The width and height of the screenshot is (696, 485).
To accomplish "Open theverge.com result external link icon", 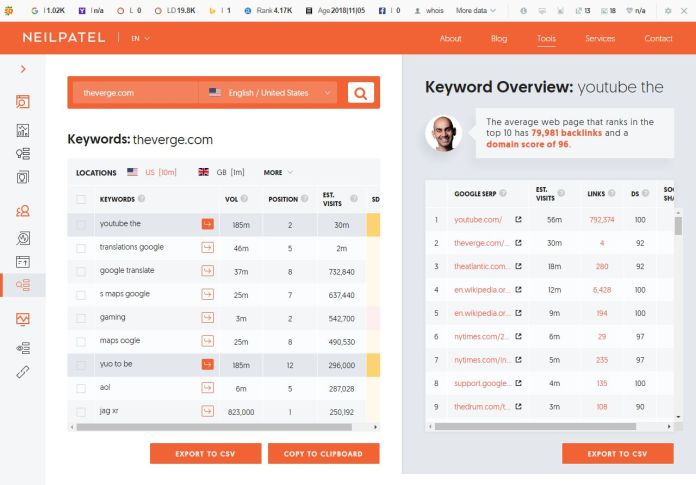I will [x=518, y=243].
